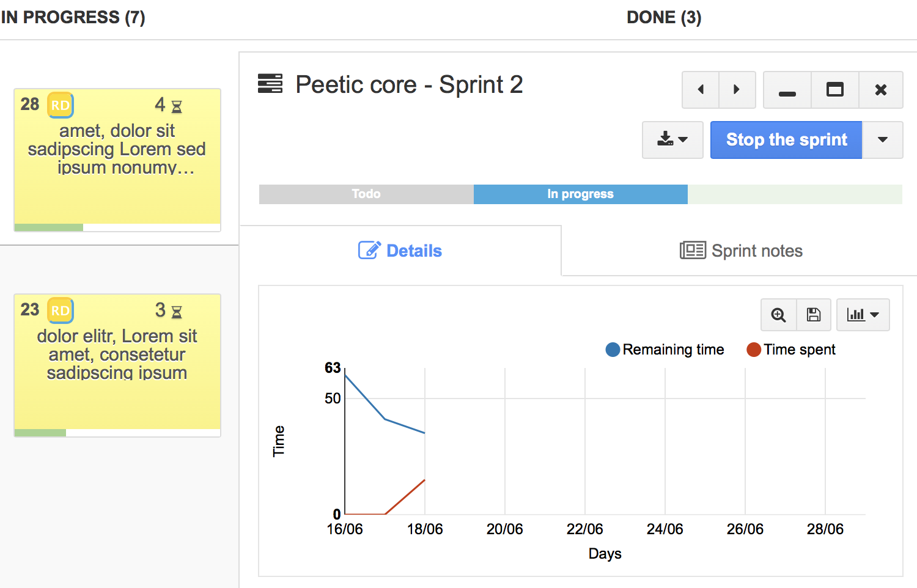Go to the previous sprint arrow
Image resolution: width=917 pixels, height=588 pixels.
[x=701, y=90]
